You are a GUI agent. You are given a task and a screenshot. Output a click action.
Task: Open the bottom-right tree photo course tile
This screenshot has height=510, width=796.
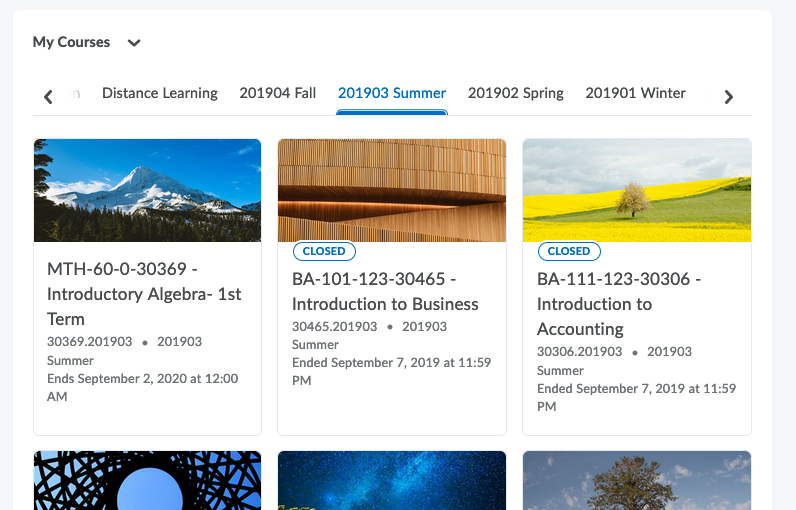coord(636,481)
